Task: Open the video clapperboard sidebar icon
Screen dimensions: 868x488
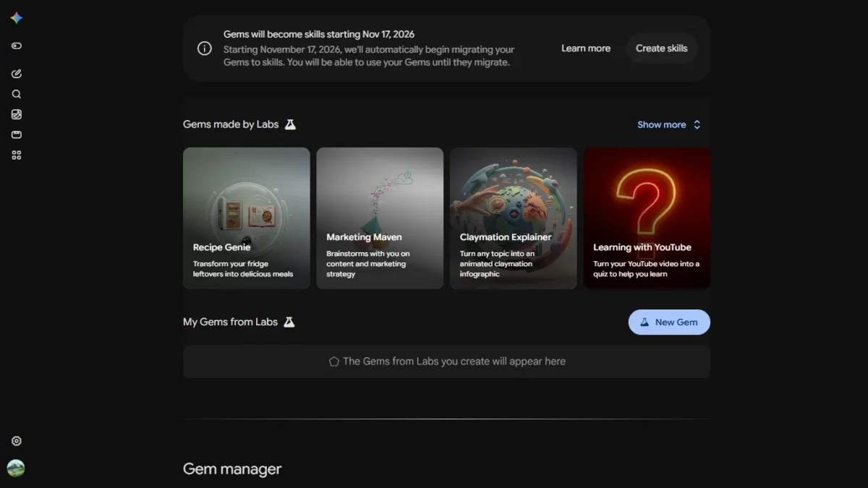Action: [x=16, y=134]
